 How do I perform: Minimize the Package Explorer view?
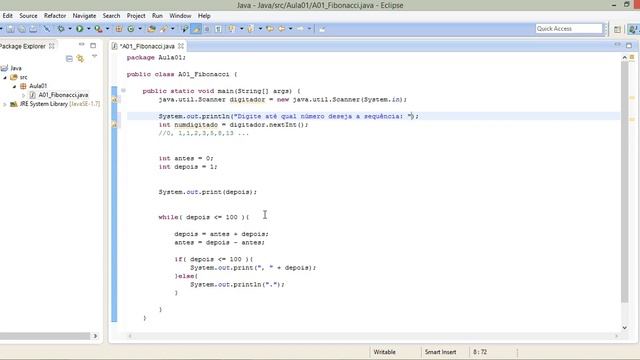click(82, 44)
